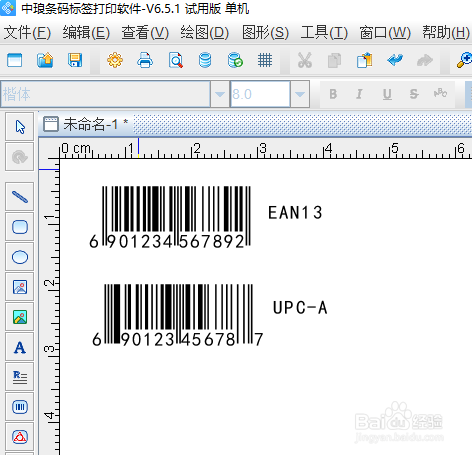Screen dimensions: 472x455
Task: Select the arrow pointer tool
Action: [20, 127]
